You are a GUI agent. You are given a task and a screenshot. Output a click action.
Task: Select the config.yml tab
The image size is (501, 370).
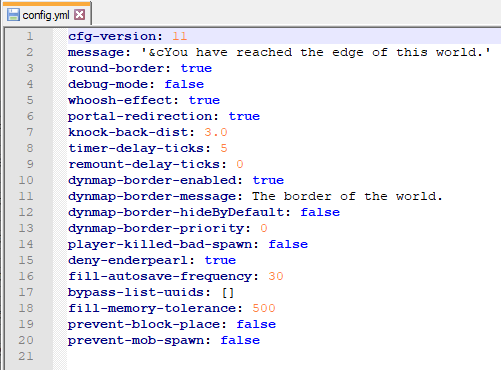click(47, 14)
